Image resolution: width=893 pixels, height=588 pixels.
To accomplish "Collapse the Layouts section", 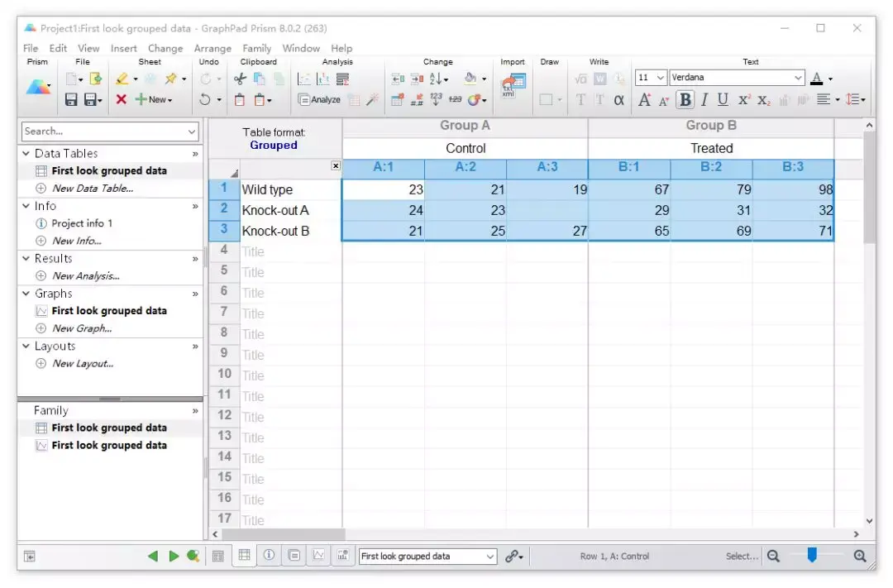I will click(x=26, y=346).
